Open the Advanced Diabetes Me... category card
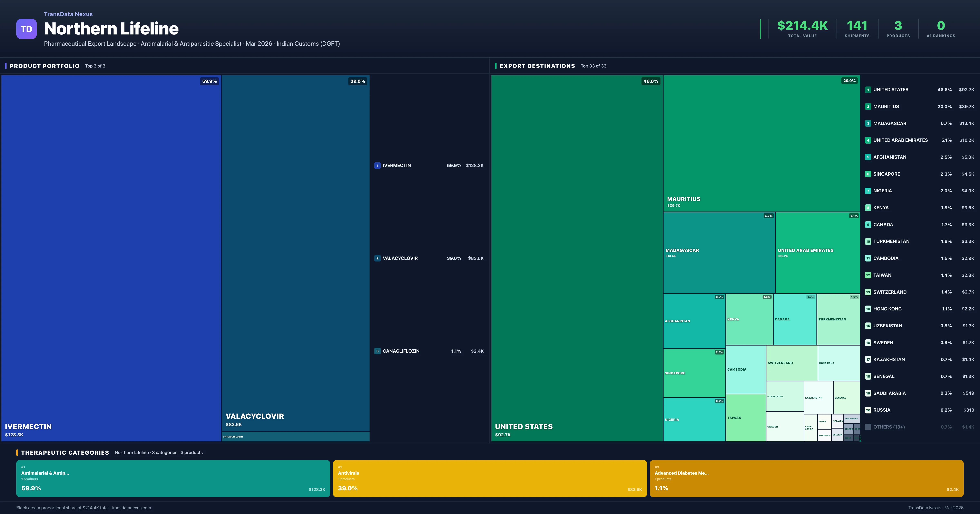The height and width of the screenshot is (514, 980). (806, 478)
